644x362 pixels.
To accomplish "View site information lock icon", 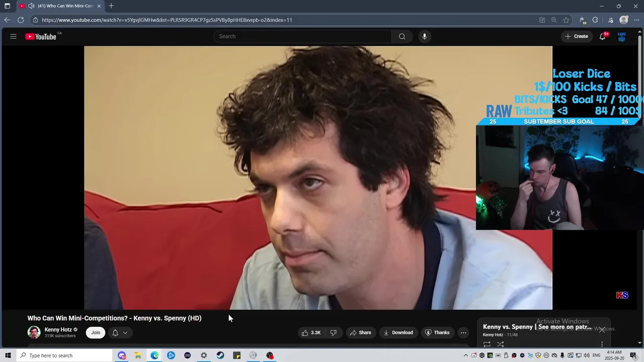I will coord(35,20).
